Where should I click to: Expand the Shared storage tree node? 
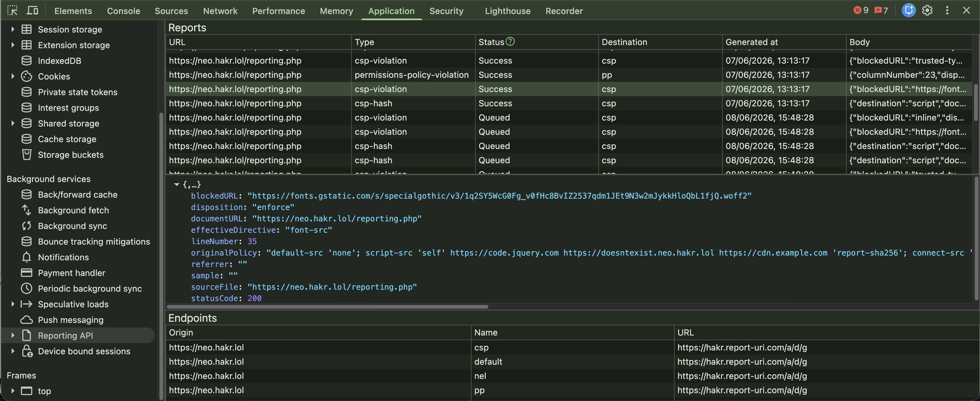tap(12, 123)
